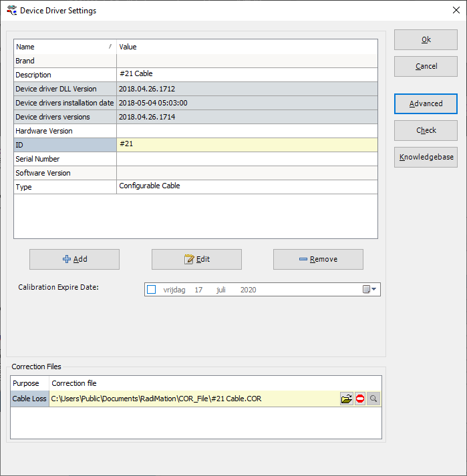Click the year '2020' in the date field
467x476 pixels.
click(248, 290)
